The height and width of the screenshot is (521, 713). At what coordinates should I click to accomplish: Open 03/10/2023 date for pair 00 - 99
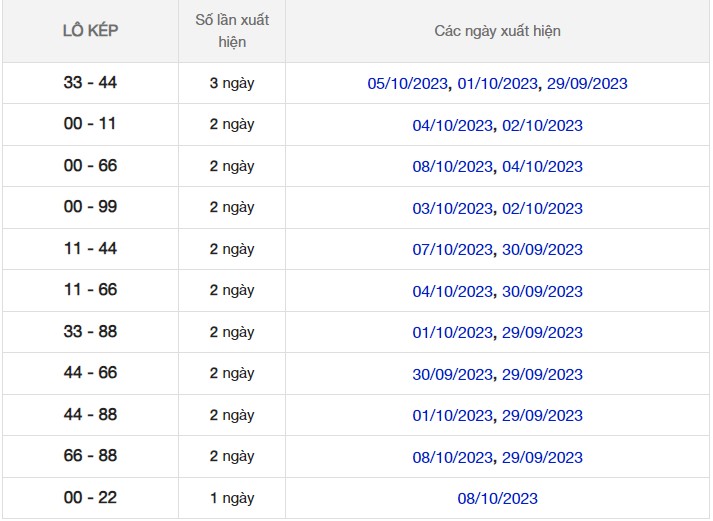[x=453, y=209]
